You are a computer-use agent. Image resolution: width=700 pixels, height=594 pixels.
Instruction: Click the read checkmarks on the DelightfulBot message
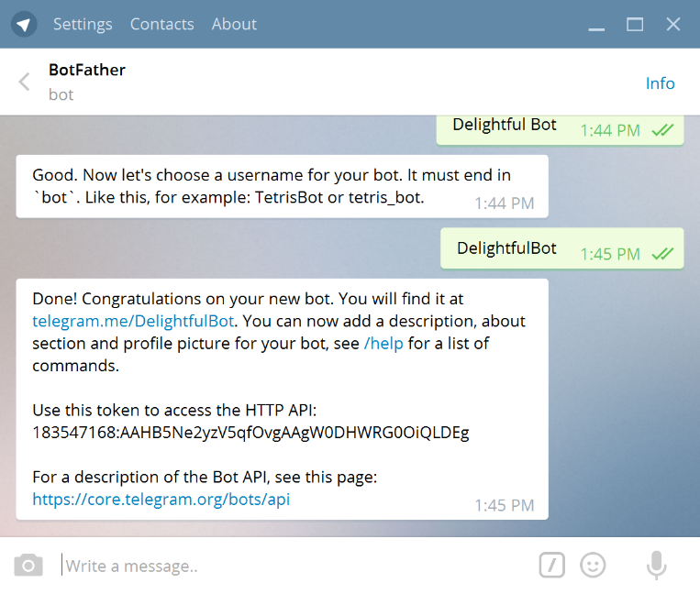(x=662, y=254)
